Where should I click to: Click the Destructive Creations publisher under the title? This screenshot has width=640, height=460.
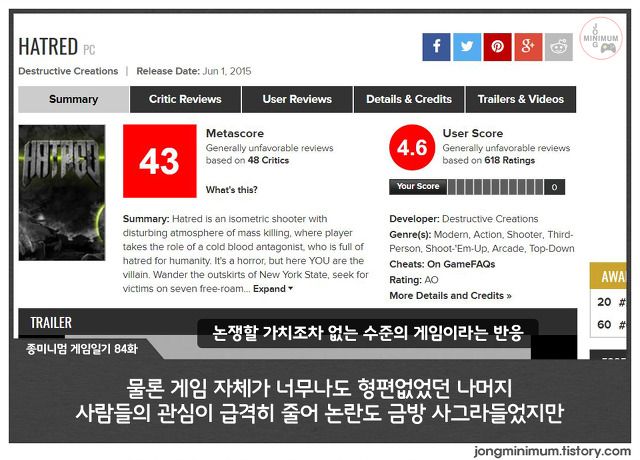tap(68, 71)
